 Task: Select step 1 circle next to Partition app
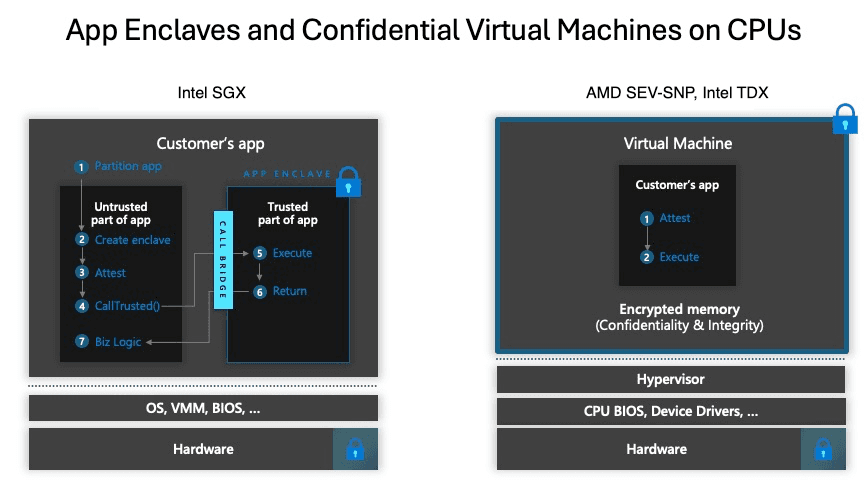tap(81, 167)
